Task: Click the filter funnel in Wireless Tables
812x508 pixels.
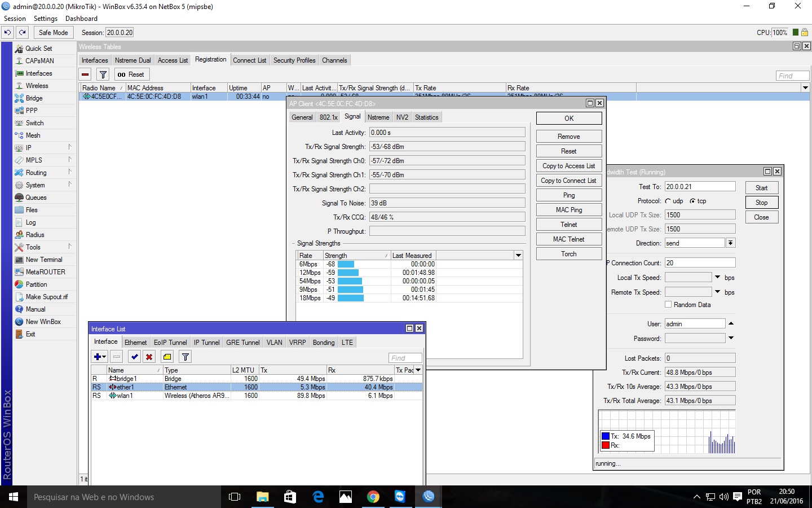Action: (x=103, y=75)
